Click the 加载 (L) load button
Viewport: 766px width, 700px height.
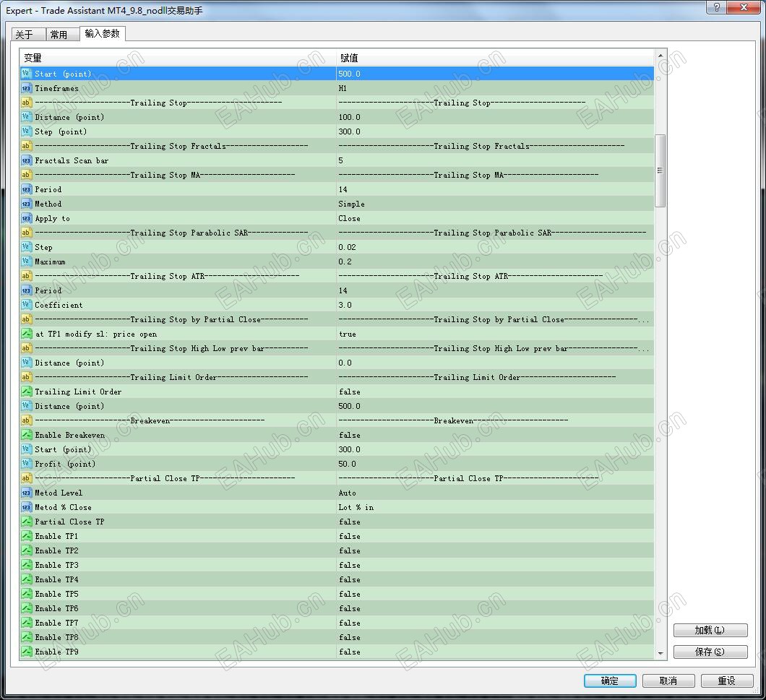710,630
